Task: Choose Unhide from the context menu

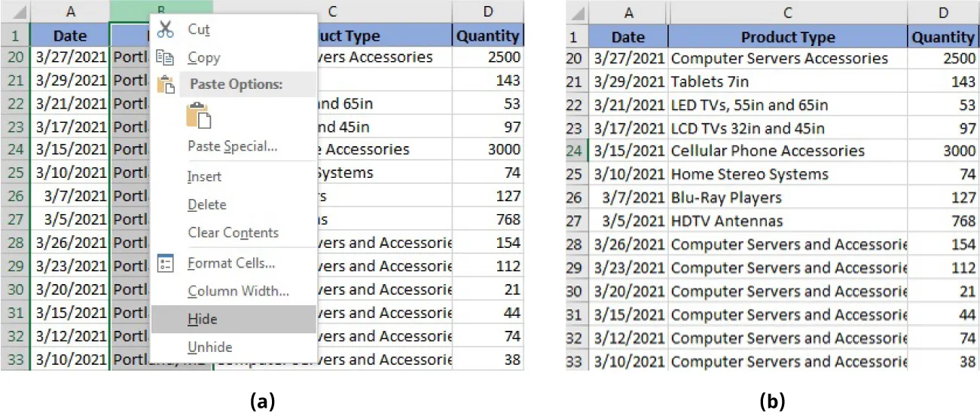Action: tap(209, 347)
